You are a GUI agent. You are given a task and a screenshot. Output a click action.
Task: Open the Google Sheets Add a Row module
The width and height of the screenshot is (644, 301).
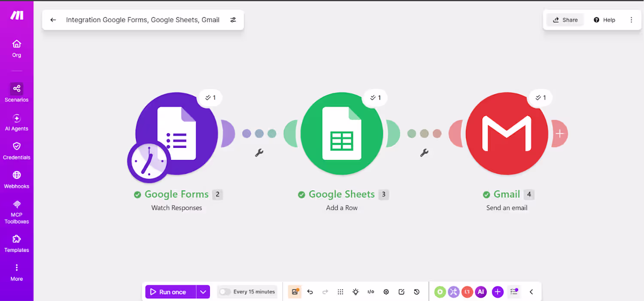(342, 134)
